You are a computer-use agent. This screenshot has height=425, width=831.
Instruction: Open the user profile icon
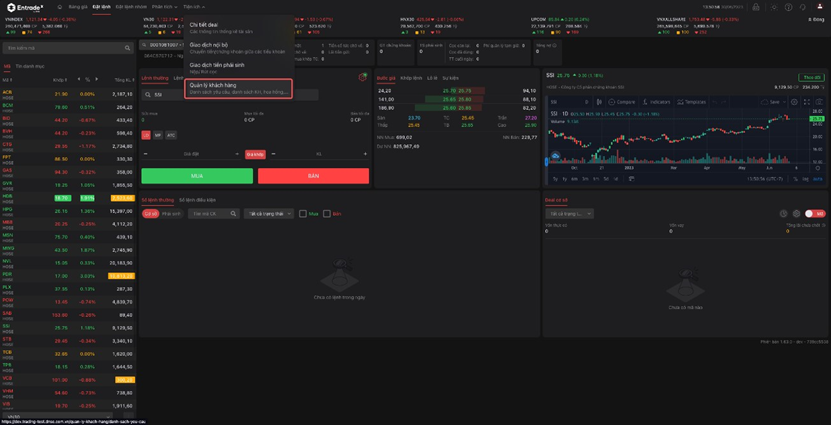click(x=820, y=7)
